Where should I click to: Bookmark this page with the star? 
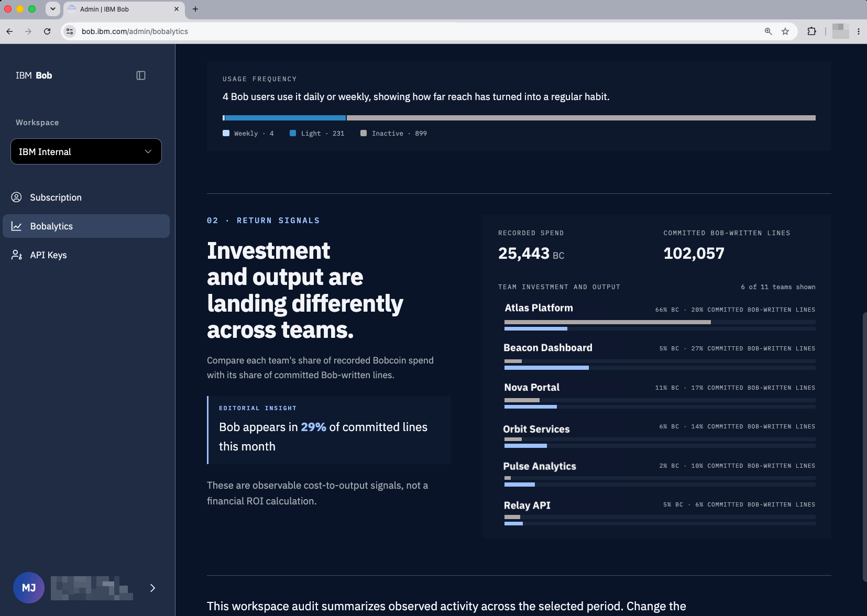[x=785, y=31]
